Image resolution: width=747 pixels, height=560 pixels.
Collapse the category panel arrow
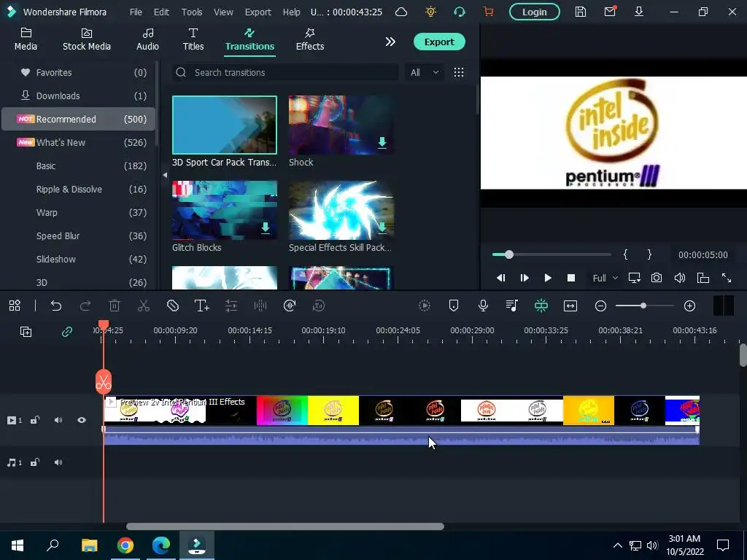click(165, 175)
